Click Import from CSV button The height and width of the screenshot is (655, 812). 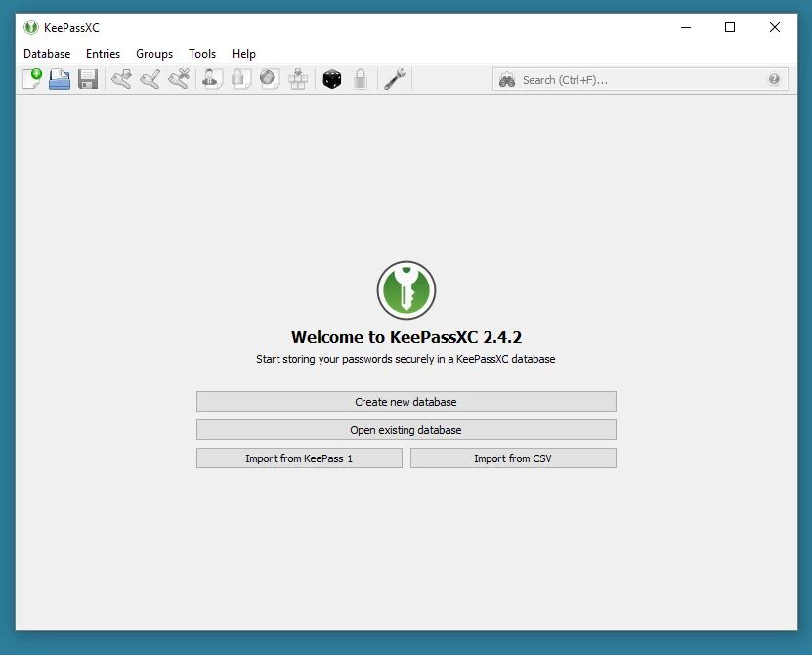[x=513, y=458]
